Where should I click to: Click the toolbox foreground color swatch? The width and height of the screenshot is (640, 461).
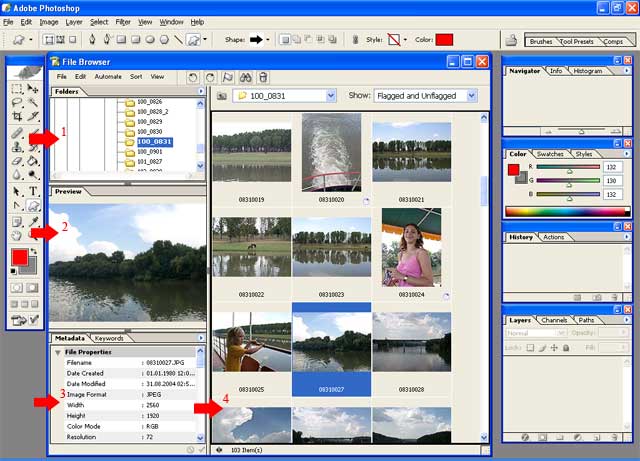coord(19,258)
